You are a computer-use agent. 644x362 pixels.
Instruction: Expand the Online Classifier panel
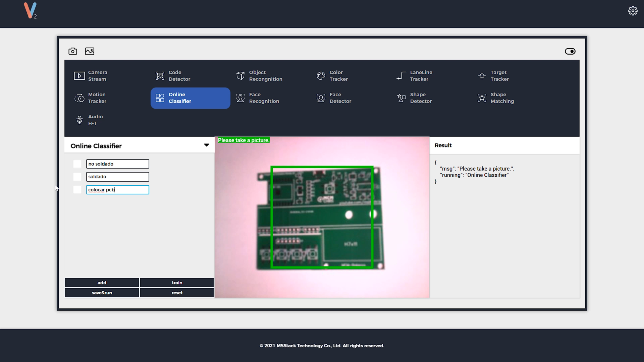pos(206,145)
